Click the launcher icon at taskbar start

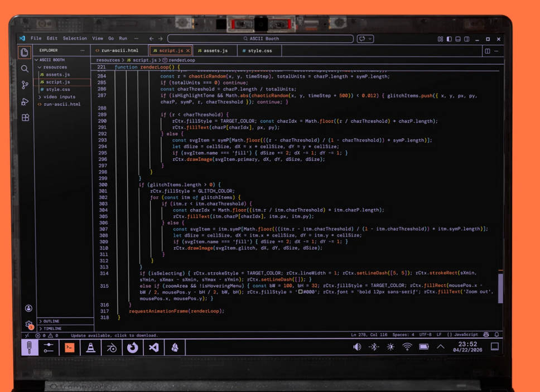pyautogui.click(x=29, y=347)
